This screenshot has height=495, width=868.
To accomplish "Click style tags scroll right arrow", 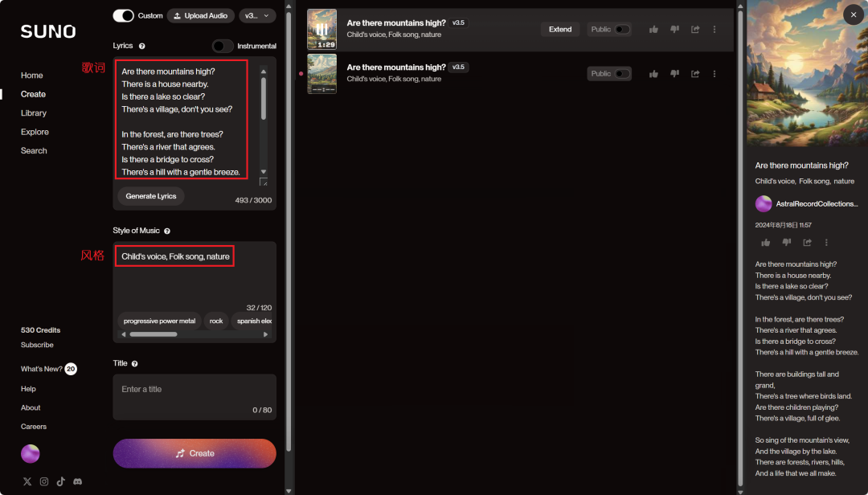I will tap(266, 334).
